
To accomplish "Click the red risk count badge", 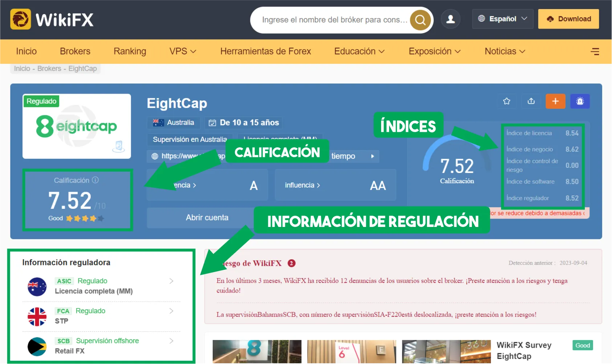I will 291,263.
